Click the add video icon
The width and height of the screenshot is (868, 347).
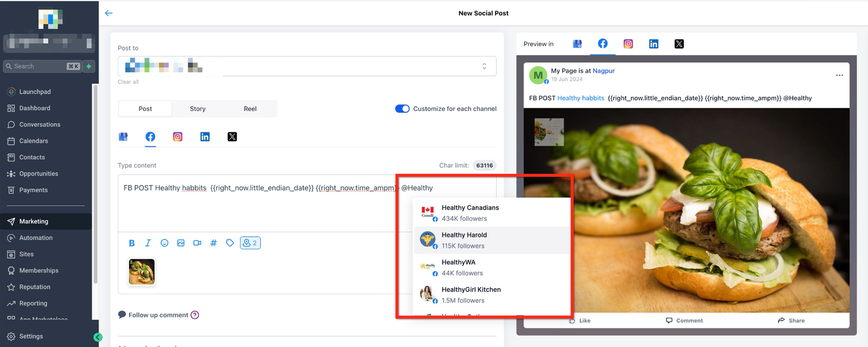point(197,243)
